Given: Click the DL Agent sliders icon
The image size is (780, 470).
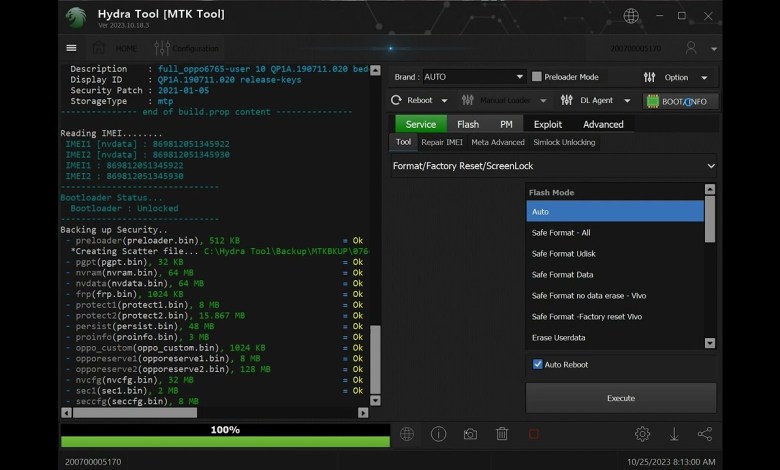Looking at the screenshot, I should 566,100.
